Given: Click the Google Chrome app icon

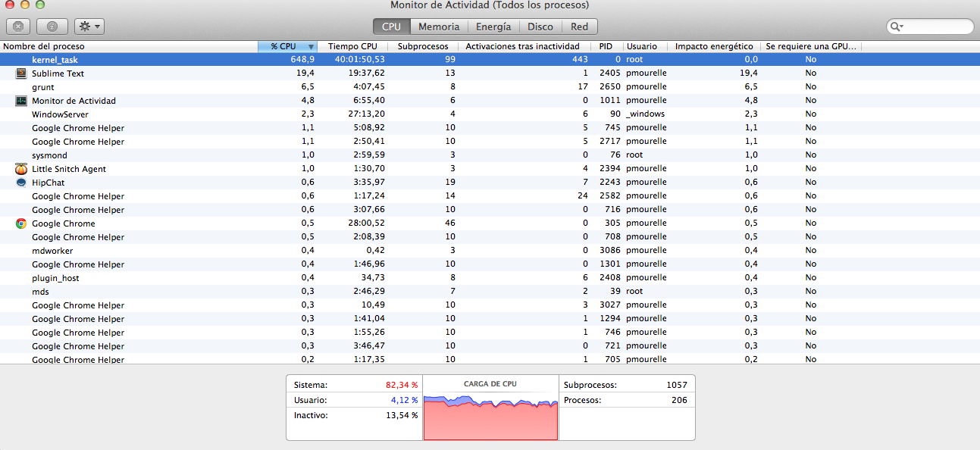Looking at the screenshot, I should pyautogui.click(x=21, y=223).
